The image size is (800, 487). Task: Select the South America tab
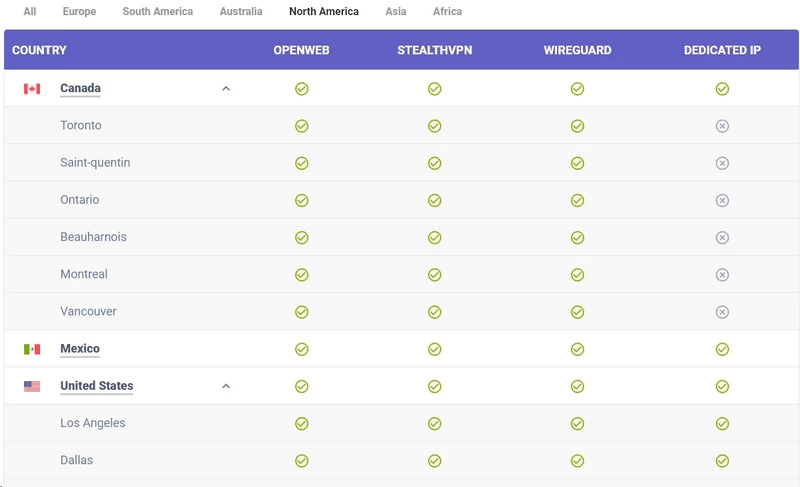coord(158,11)
